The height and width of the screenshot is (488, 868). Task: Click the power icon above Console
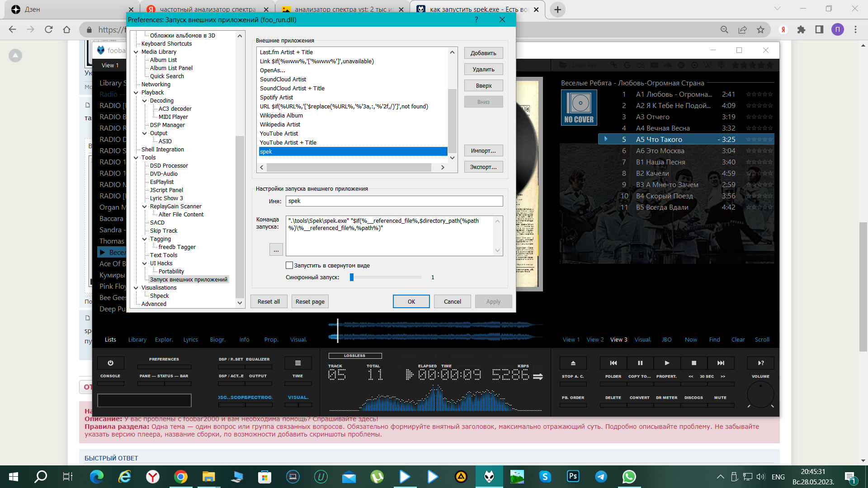click(x=110, y=363)
